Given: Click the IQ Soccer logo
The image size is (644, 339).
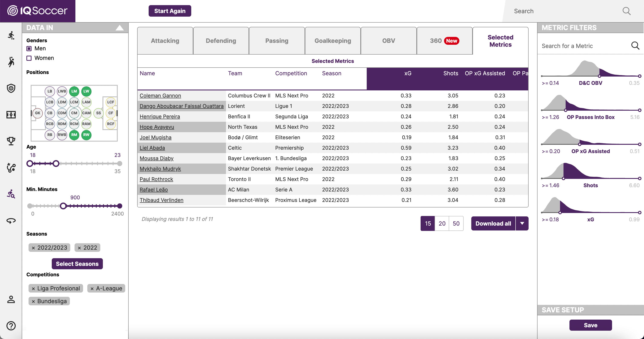Looking at the screenshot, I should pos(37,11).
